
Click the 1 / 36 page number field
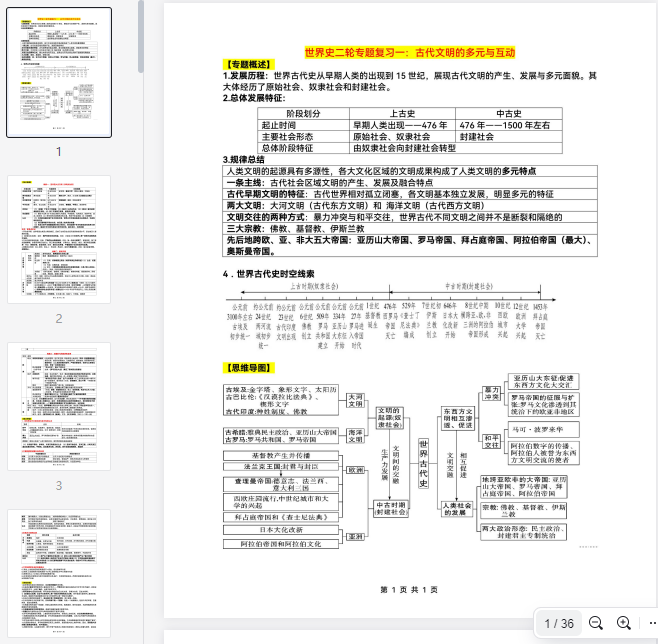coord(559,623)
